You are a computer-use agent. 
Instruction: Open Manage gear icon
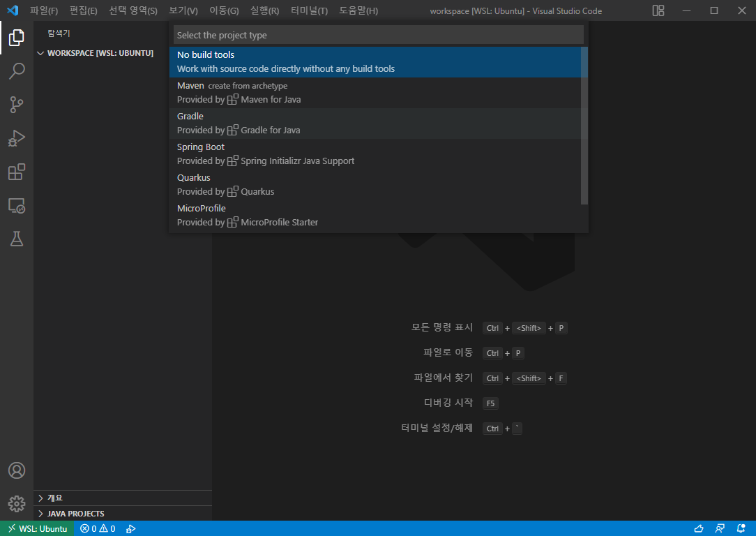[17, 504]
